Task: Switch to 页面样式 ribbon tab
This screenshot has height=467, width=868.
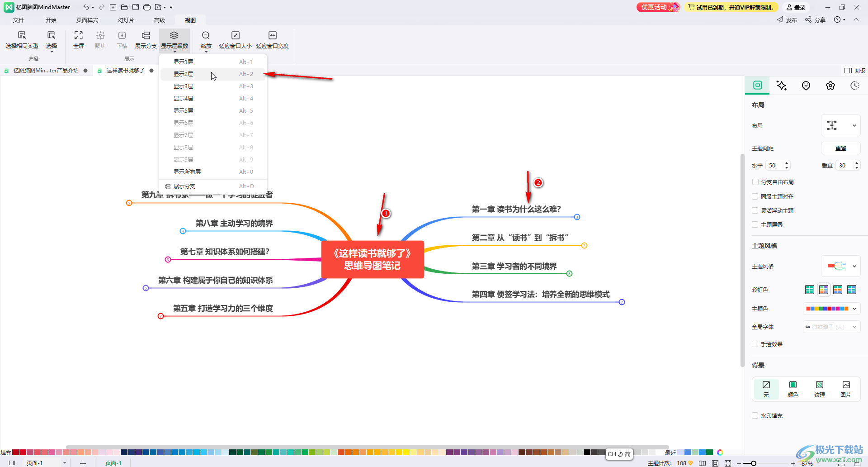Action: tap(87, 20)
